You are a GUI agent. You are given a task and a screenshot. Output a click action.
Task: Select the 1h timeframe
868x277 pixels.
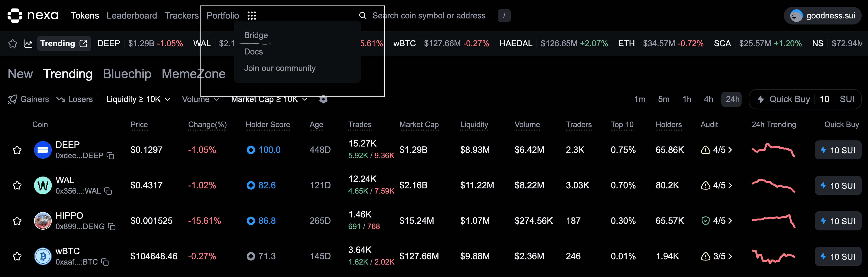tap(687, 99)
